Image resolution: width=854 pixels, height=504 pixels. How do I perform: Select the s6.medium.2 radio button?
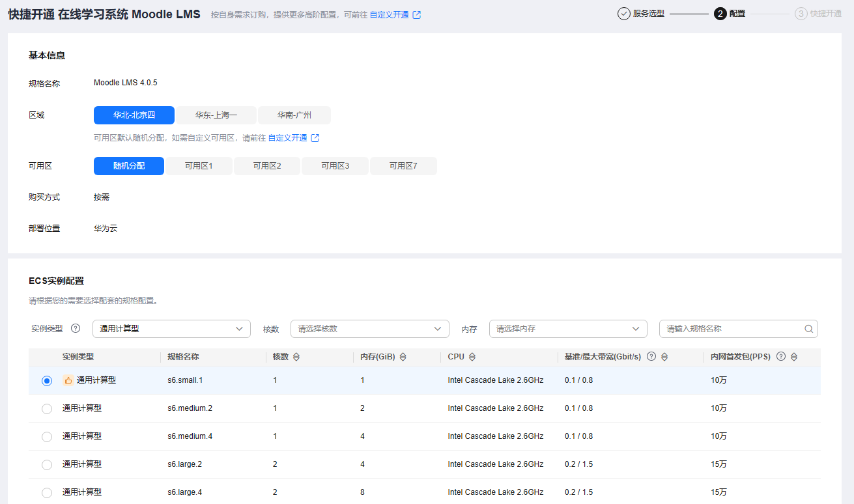[47, 409]
